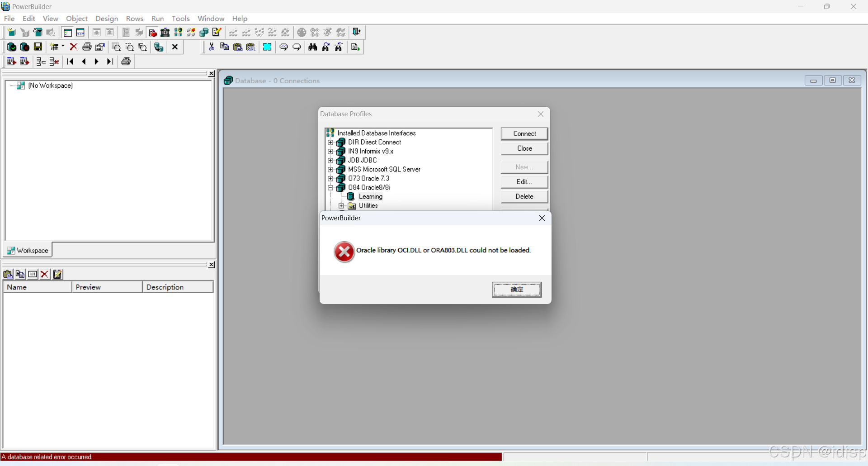Click the Data pipeline icon
Image resolution: width=868 pixels, height=466 pixels.
159,47
